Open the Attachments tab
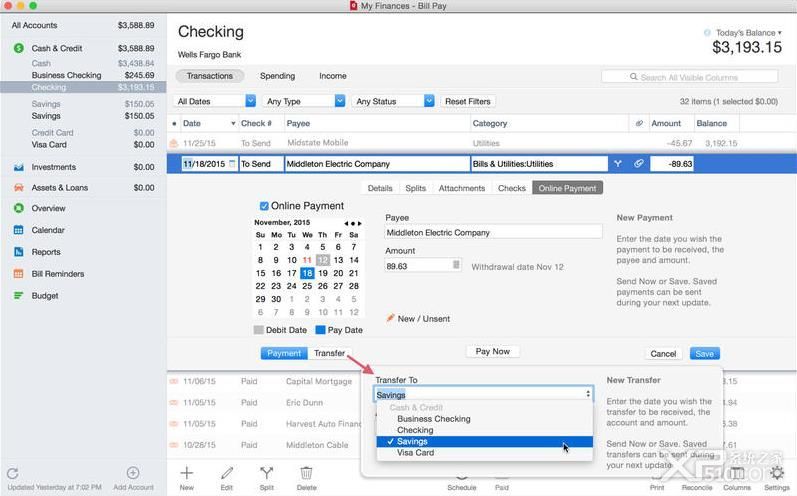The height and width of the screenshot is (496, 797). [462, 188]
